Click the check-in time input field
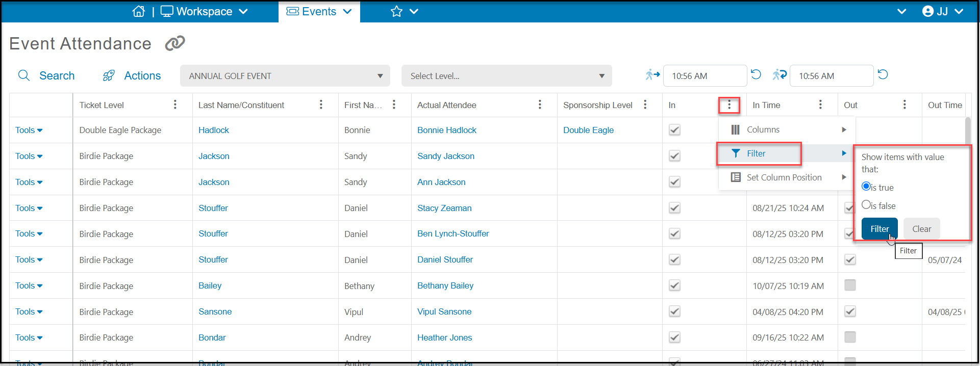The height and width of the screenshot is (366, 980). point(705,76)
